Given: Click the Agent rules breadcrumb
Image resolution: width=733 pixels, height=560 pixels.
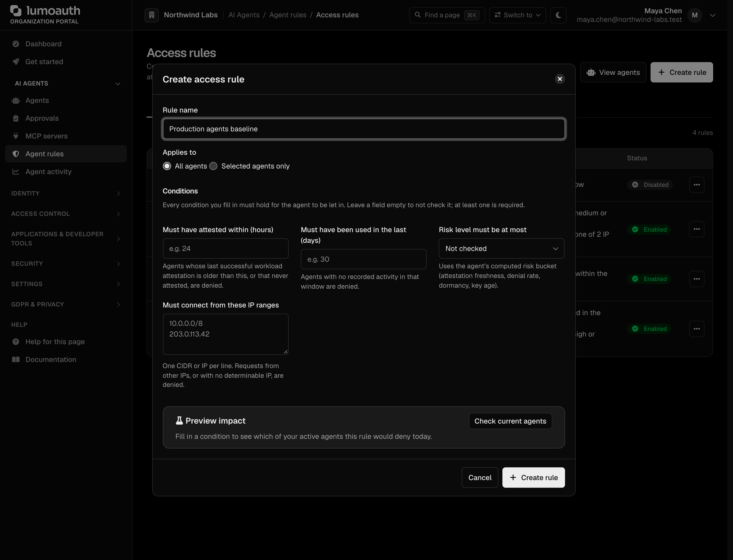Looking at the screenshot, I should pyautogui.click(x=288, y=15).
